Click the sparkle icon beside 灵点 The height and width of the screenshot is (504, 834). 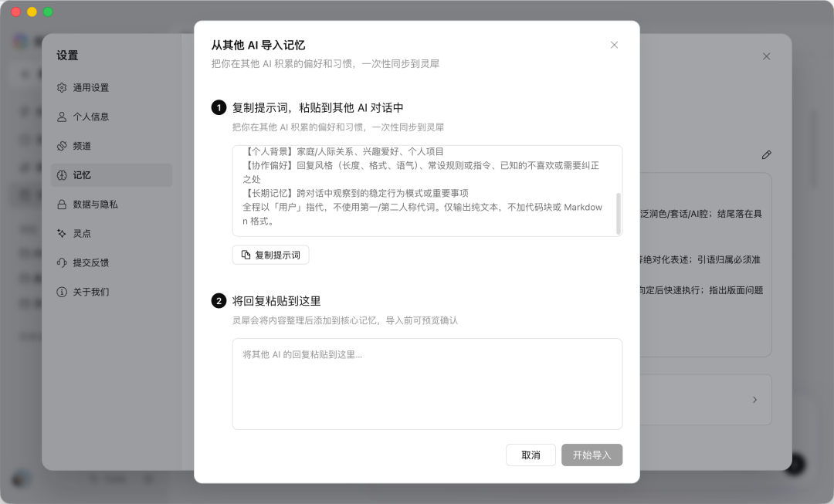click(x=62, y=233)
